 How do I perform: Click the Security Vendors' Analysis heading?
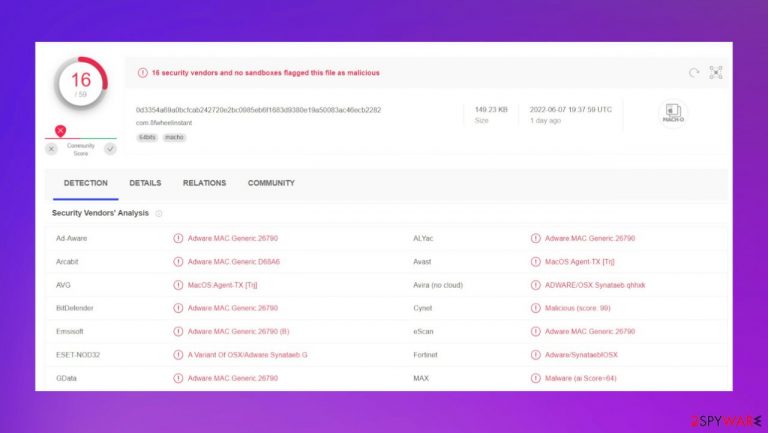coord(100,213)
